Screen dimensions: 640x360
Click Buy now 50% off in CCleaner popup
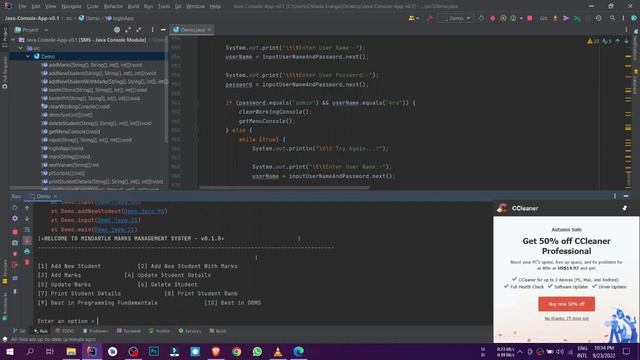(x=566, y=304)
